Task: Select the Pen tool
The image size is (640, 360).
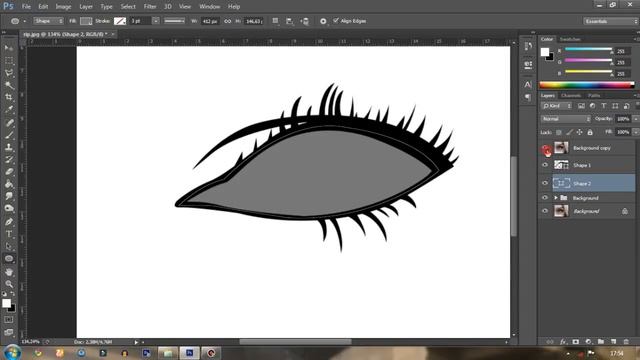Action: [x=9, y=222]
